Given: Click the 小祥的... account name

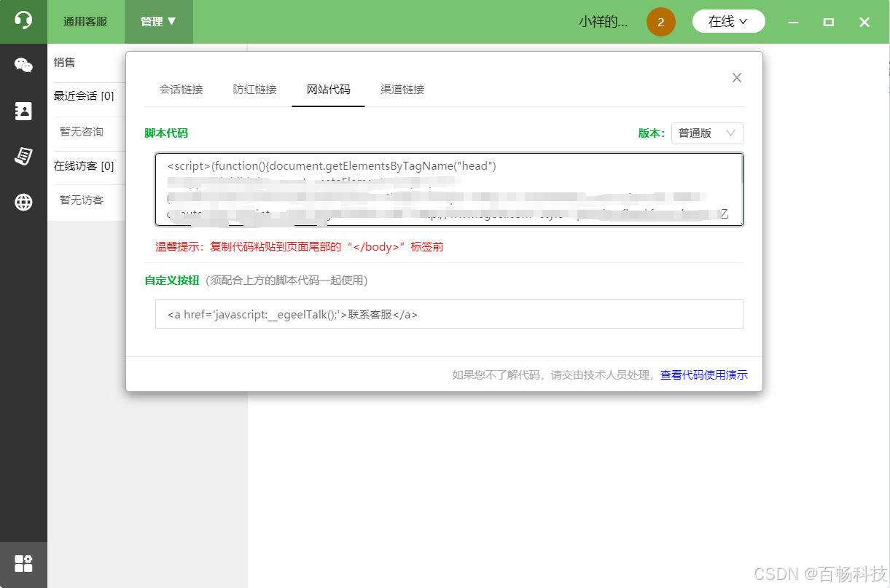Looking at the screenshot, I should point(604,22).
